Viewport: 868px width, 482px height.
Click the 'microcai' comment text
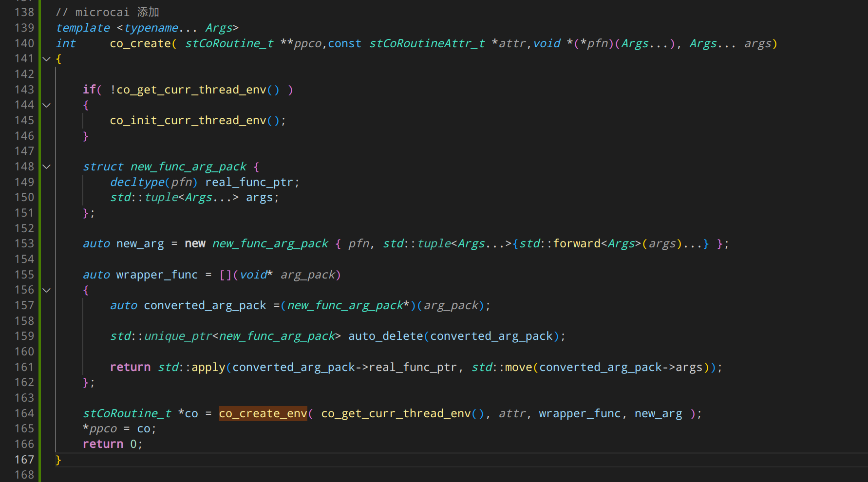(102, 12)
